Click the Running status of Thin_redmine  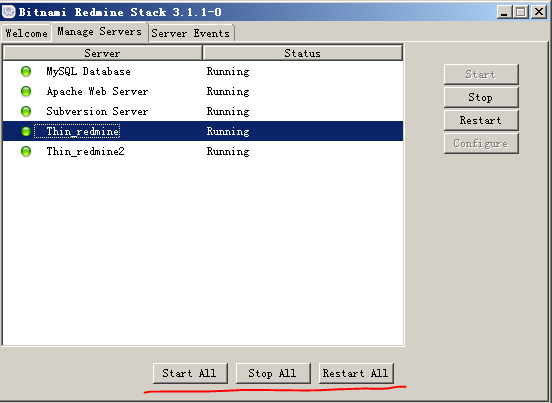[x=228, y=131]
